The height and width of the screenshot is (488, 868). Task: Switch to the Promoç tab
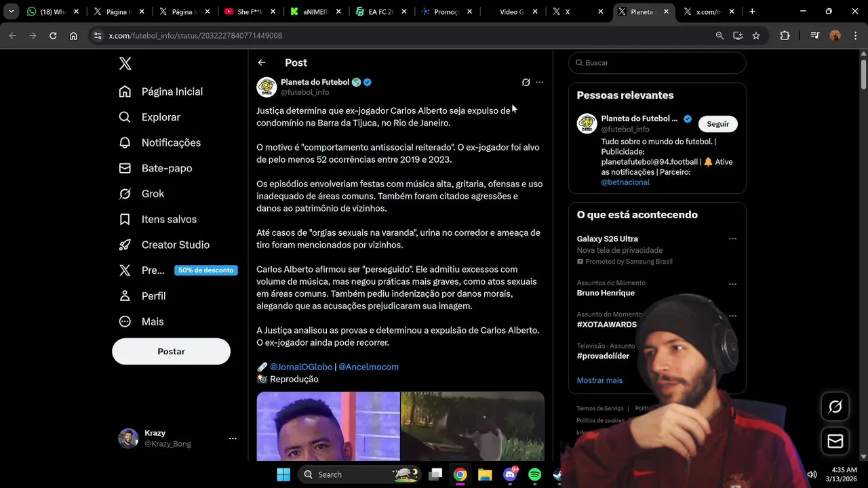pyautogui.click(x=446, y=12)
